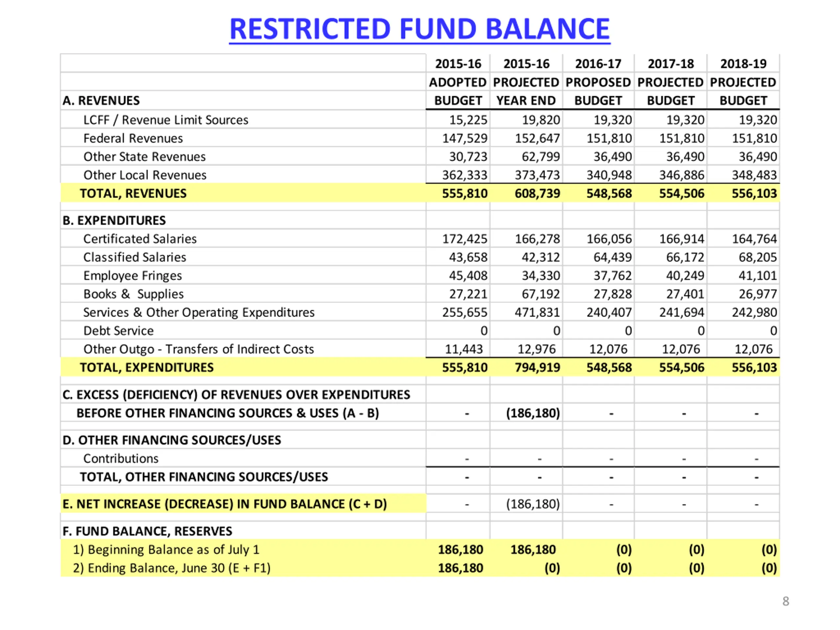Click Other Outgo - Transfers of Indirect Costs
The width and height of the screenshot is (840, 630).
click(198, 349)
